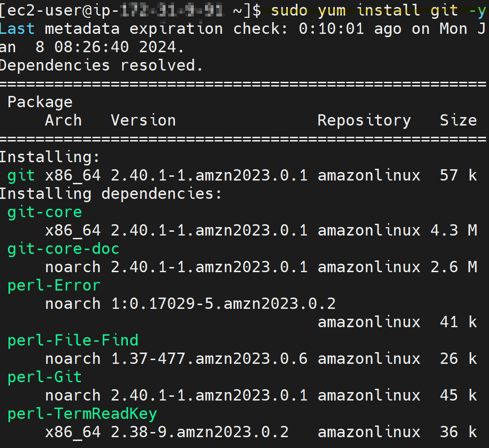The image size is (489, 448).
Task: Click the 'Dependencies resolved.' line
Action: [101, 65]
